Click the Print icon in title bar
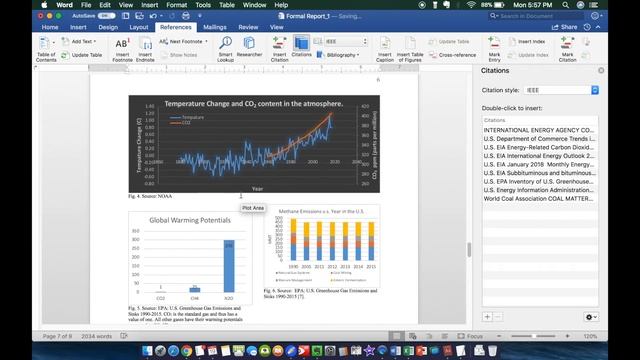 tap(186, 16)
